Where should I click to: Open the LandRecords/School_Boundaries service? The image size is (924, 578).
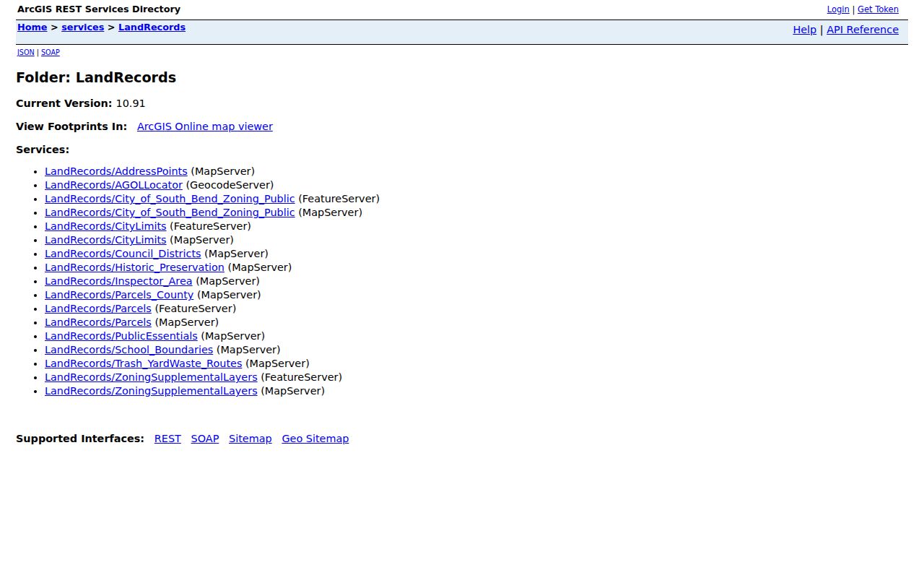coord(129,350)
